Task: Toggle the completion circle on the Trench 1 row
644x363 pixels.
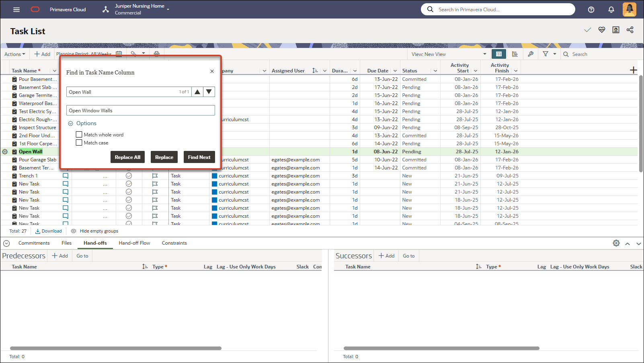Action: [129, 176]
